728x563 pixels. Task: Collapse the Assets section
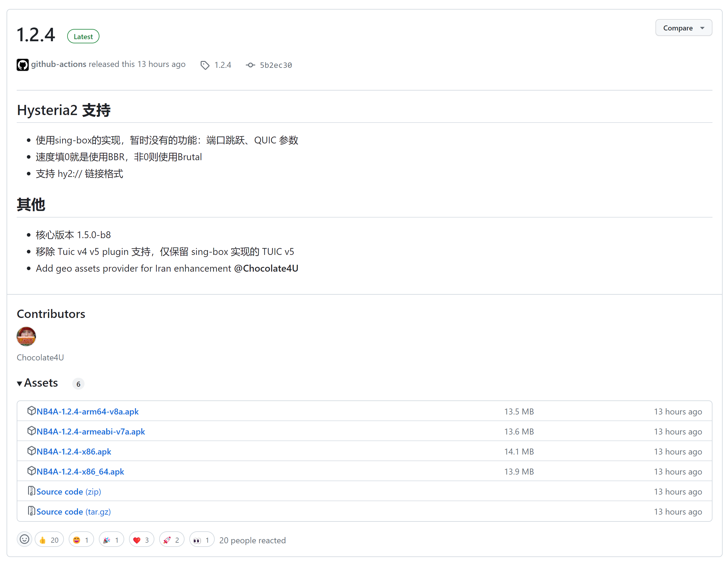(37, 383)
